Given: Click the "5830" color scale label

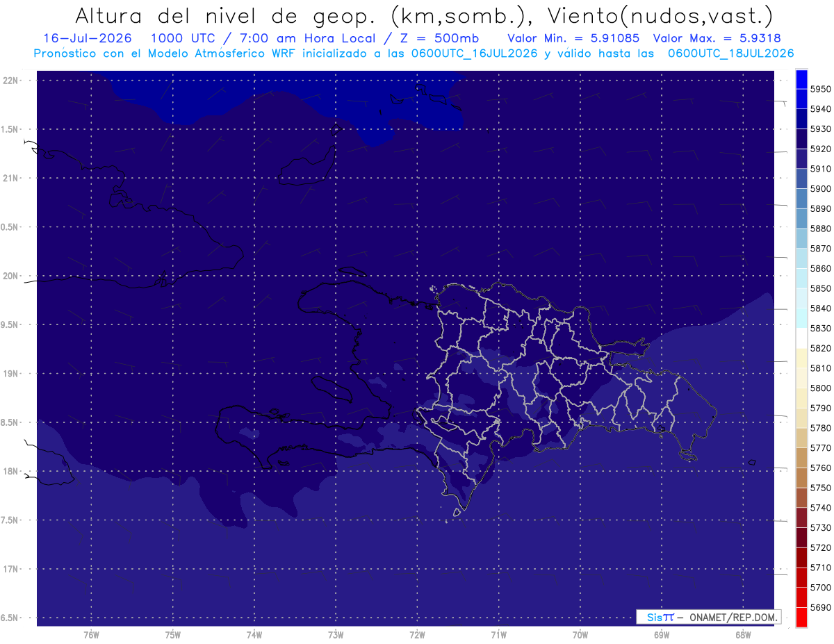Looking at the screenshot, I should [x=820, y=328].
